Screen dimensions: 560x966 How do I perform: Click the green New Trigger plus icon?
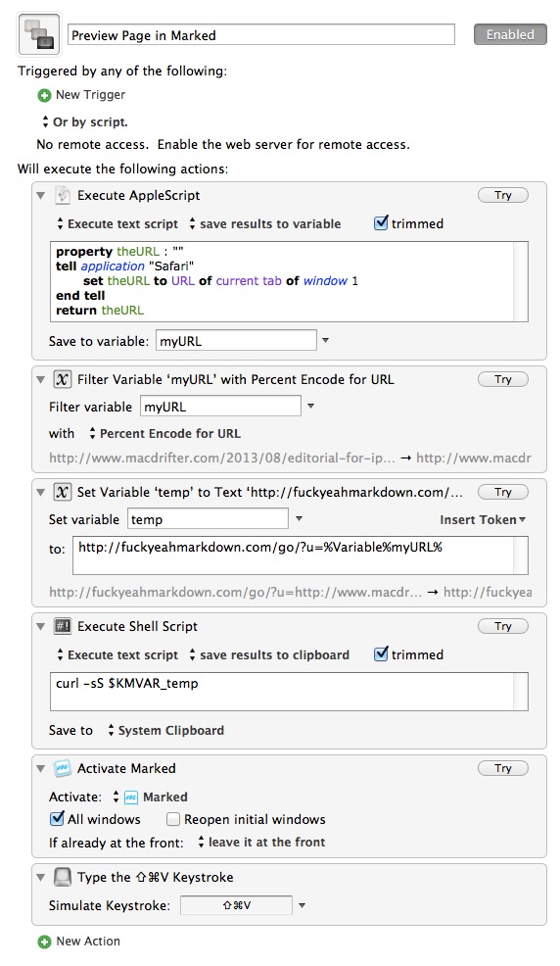[x=44, y=95]
